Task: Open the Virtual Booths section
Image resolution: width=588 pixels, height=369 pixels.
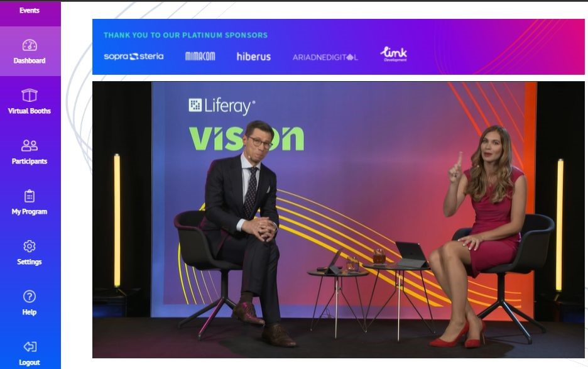Action: pyautogui.click(x=30, y=111)
